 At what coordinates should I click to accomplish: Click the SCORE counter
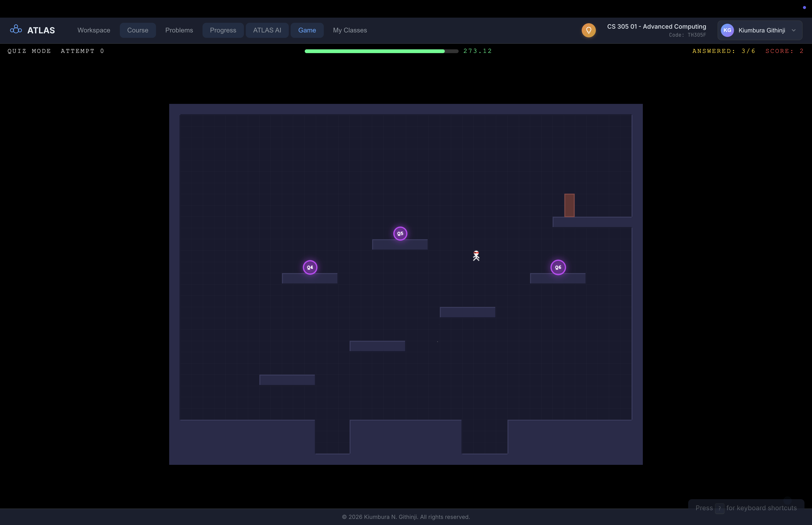[784, 51]
